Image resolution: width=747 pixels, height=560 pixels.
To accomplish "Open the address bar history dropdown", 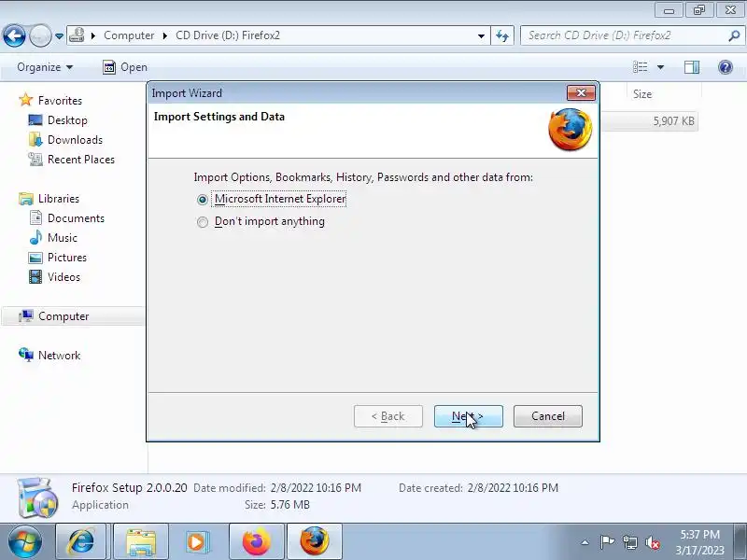I will tap(481, 35).
